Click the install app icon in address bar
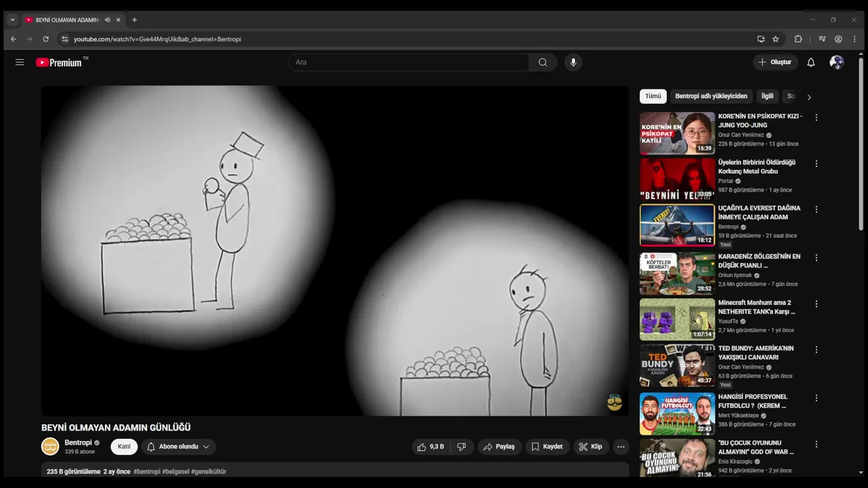Image resolution: width=868 pixels, height=488 pixels. tap(761, 39)
